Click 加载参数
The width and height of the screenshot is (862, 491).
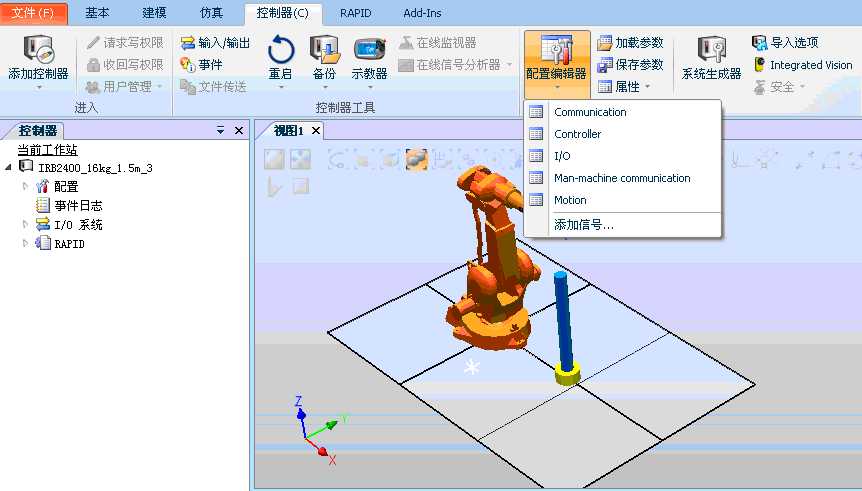[631, 42]
